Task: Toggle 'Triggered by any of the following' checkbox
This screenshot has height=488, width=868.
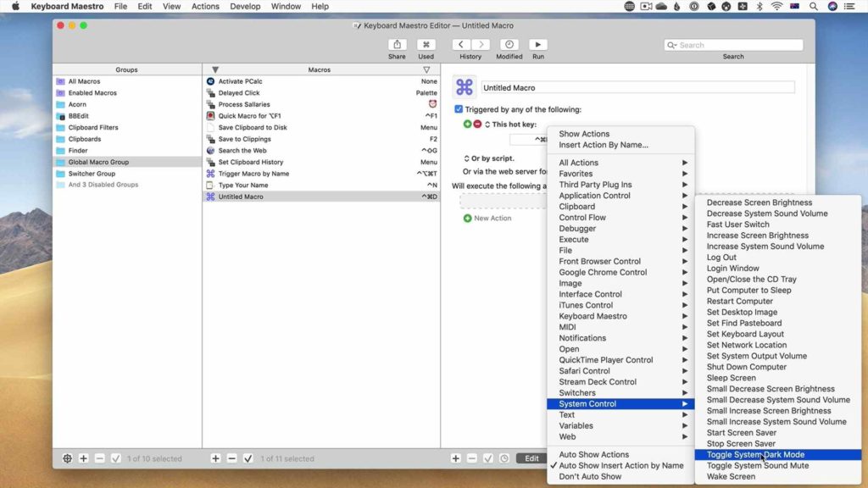Action: 459,109
